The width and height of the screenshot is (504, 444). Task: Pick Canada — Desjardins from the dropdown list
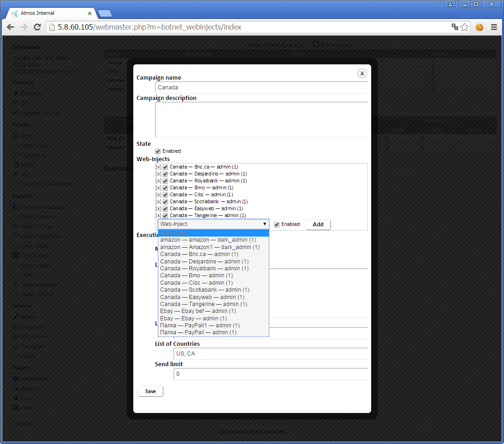click(x=213, y=262)
